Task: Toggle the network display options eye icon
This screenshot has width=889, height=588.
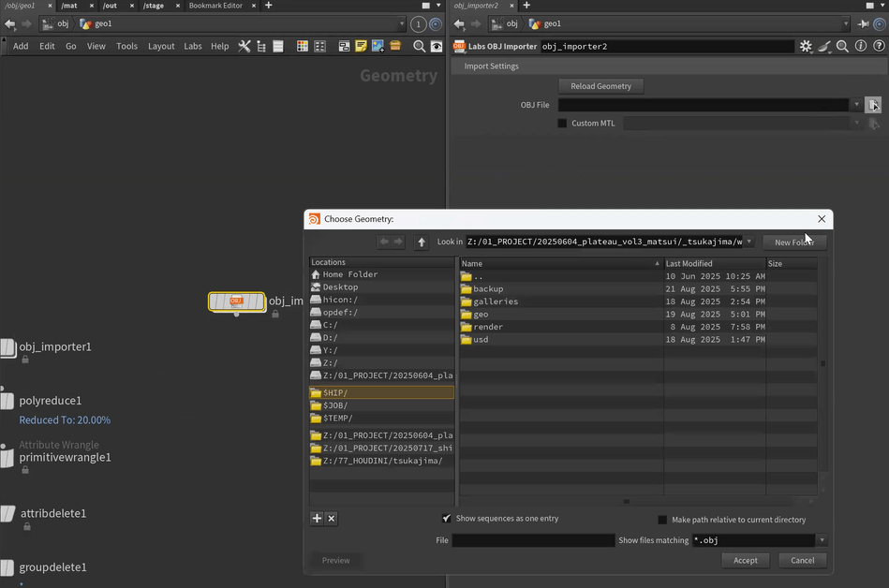Action: point(436,46)
